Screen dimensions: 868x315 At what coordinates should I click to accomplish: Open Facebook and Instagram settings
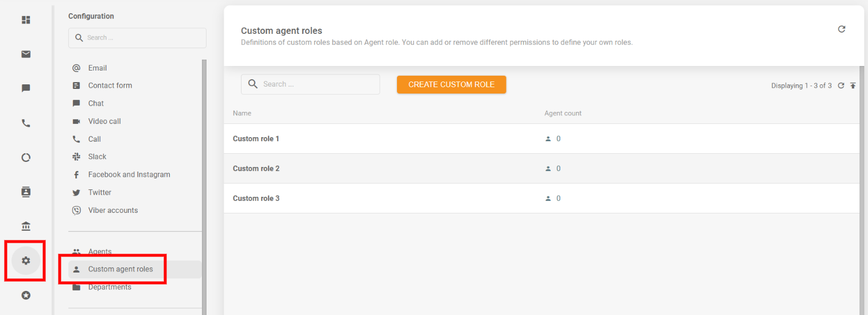[x=129, y=174]
